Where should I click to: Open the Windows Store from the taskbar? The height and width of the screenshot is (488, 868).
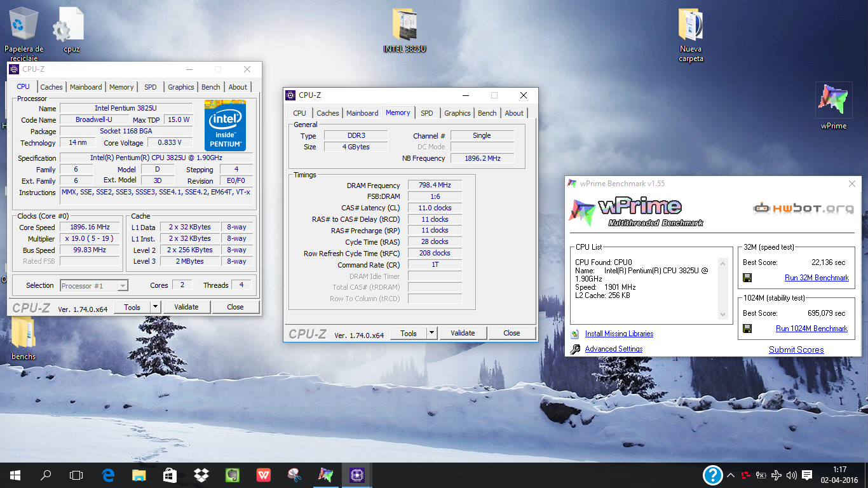170,475
